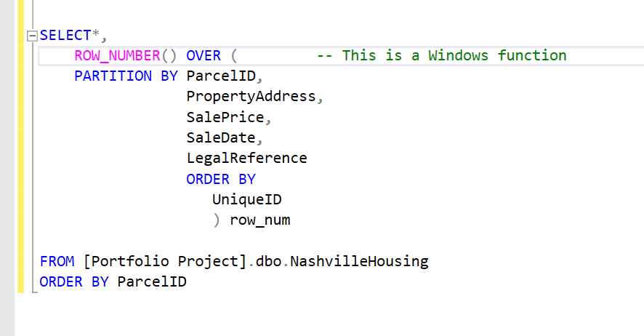Click ParcelID in the last line
This screenshot has height=336, width=644.
pos(152,281)
